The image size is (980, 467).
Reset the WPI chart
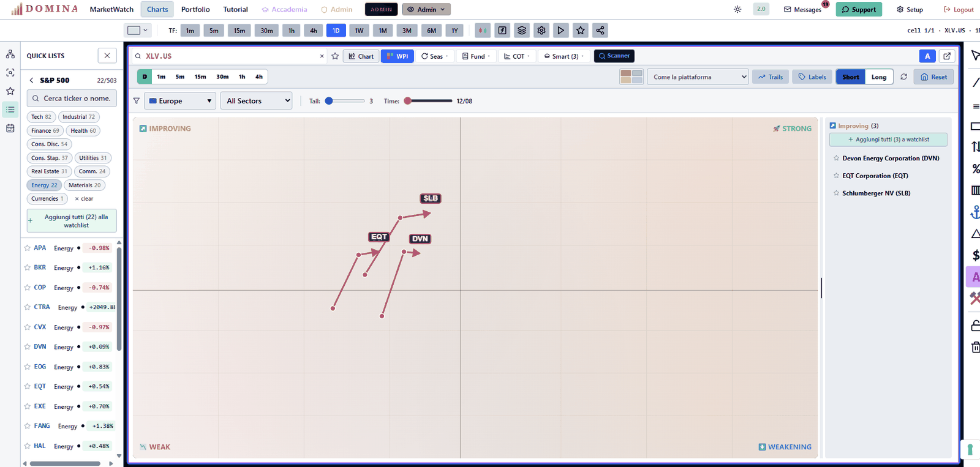933,77
